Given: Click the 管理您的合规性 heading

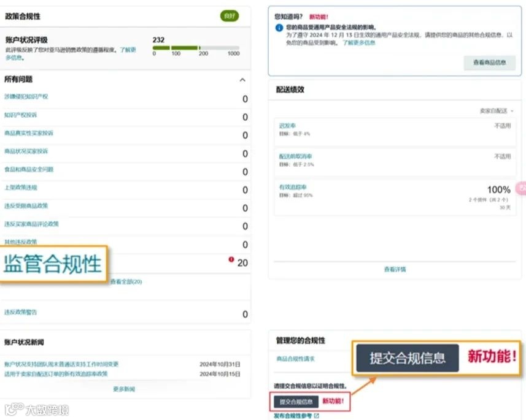Looking at the screenshot, I should point(301,340).
